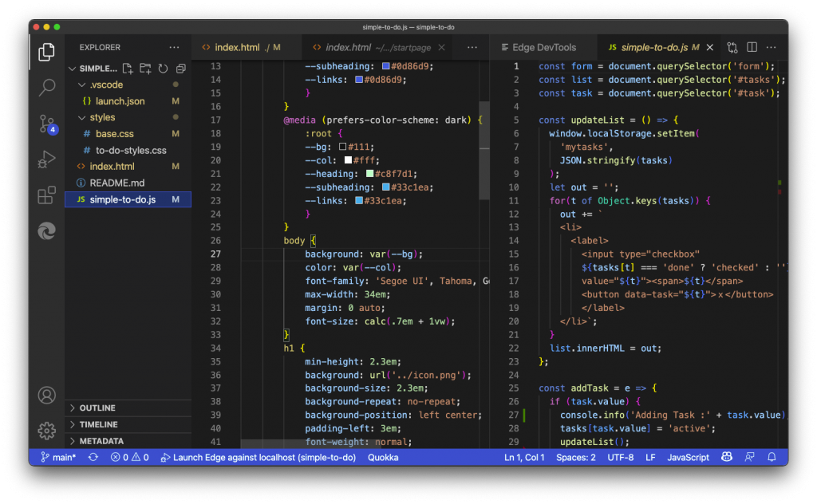This screenshot has width=817, height=504.
Task: Click the CSS editor vertical scrollbar thumb
Action: coord(484,151)
